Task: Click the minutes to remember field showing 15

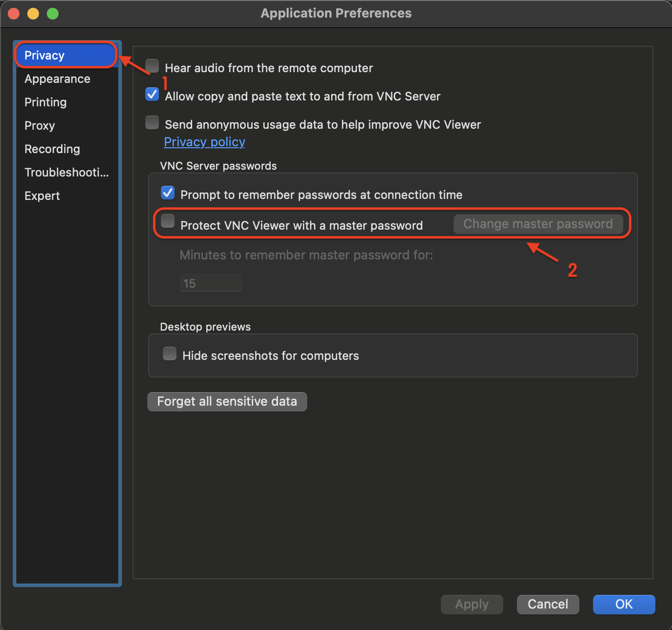Action: tap(211, 283)
